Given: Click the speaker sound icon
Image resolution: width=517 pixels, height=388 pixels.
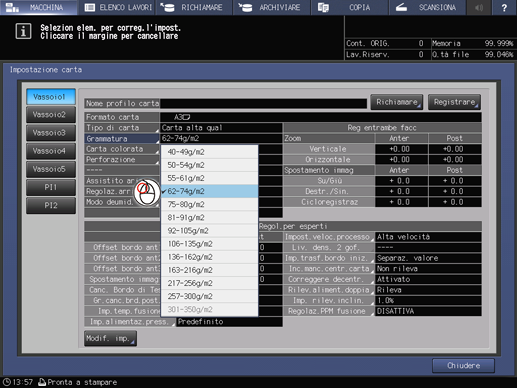Looking at the screenshot, I should click(479, 7).
